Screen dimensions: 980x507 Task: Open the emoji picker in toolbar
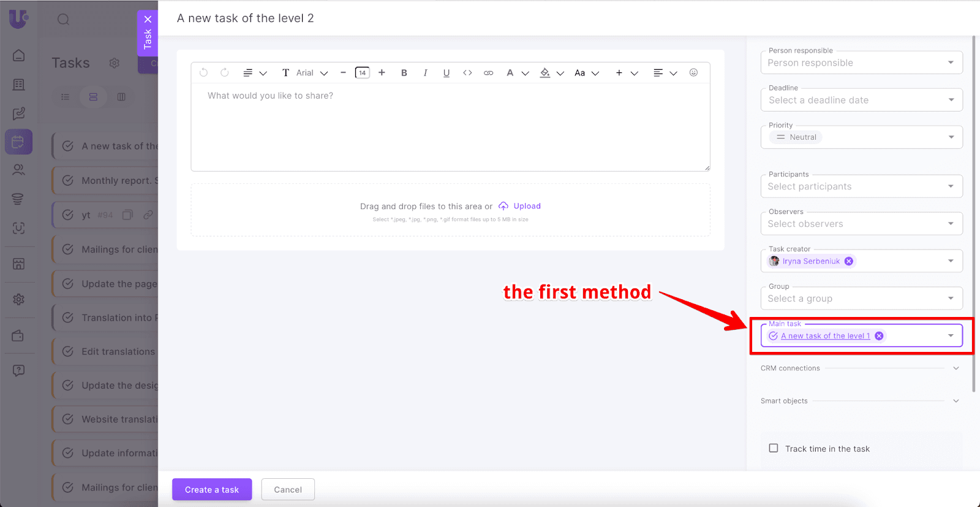[693, 72]
